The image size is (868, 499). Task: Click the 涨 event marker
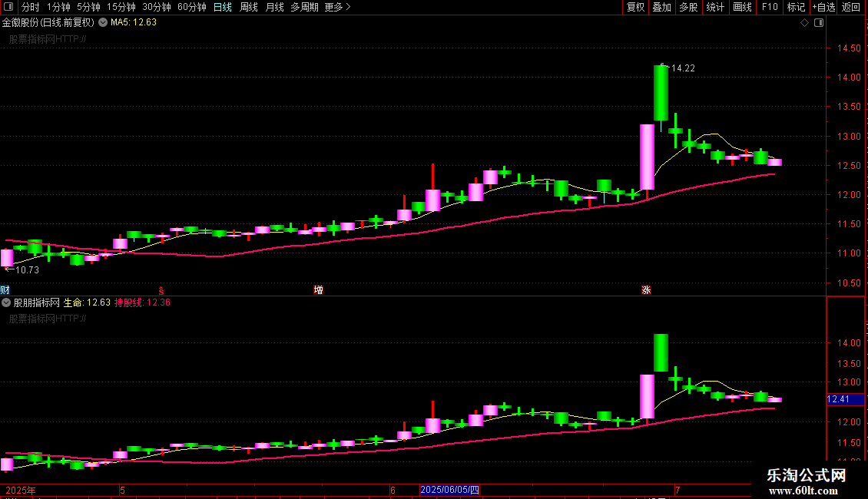[x=646, y=290]
